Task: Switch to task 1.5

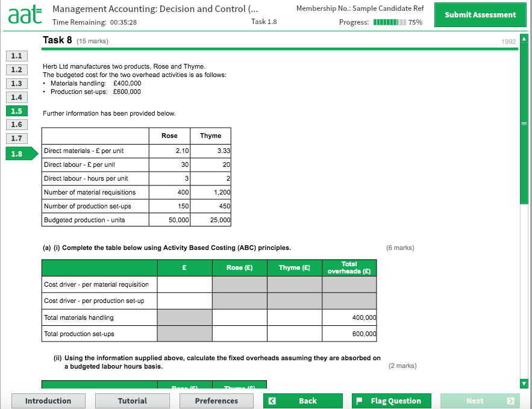Action: (x=15, y=111)
